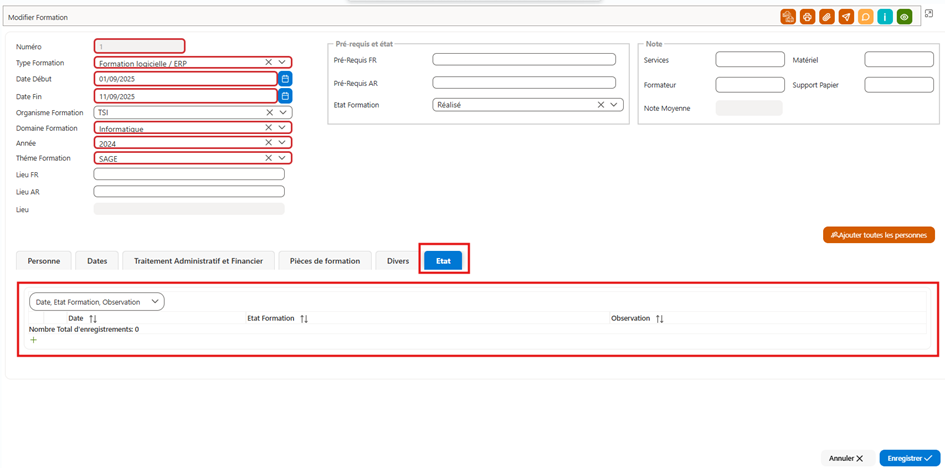Open the Date Début calendar picker

285,79
